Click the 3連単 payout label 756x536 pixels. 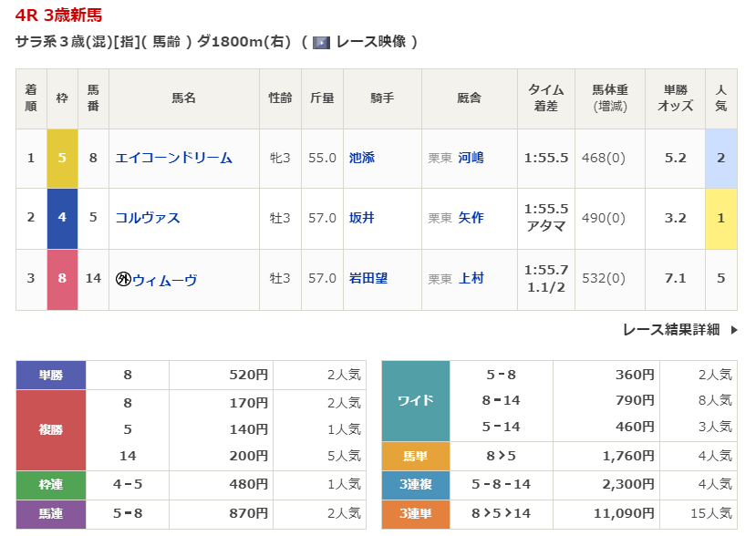point(415,513)
